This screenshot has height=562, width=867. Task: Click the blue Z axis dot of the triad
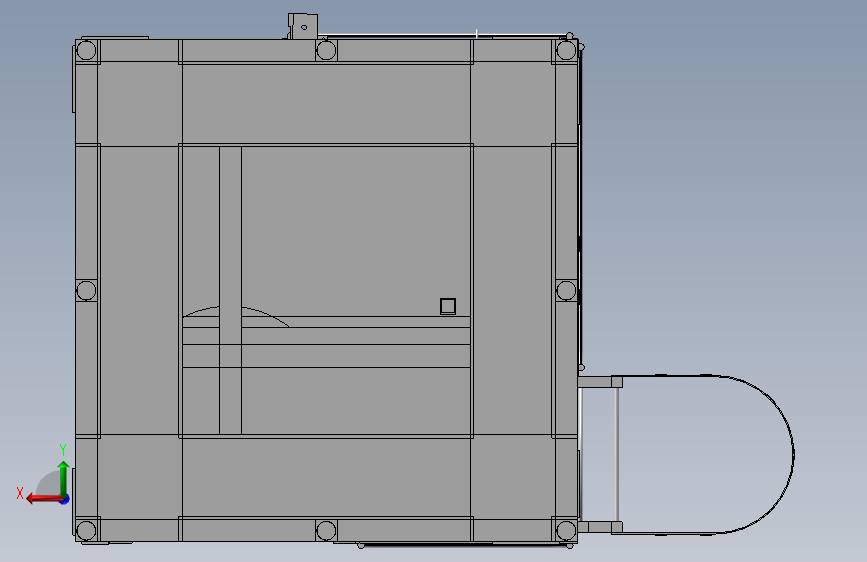pos(65,500)
